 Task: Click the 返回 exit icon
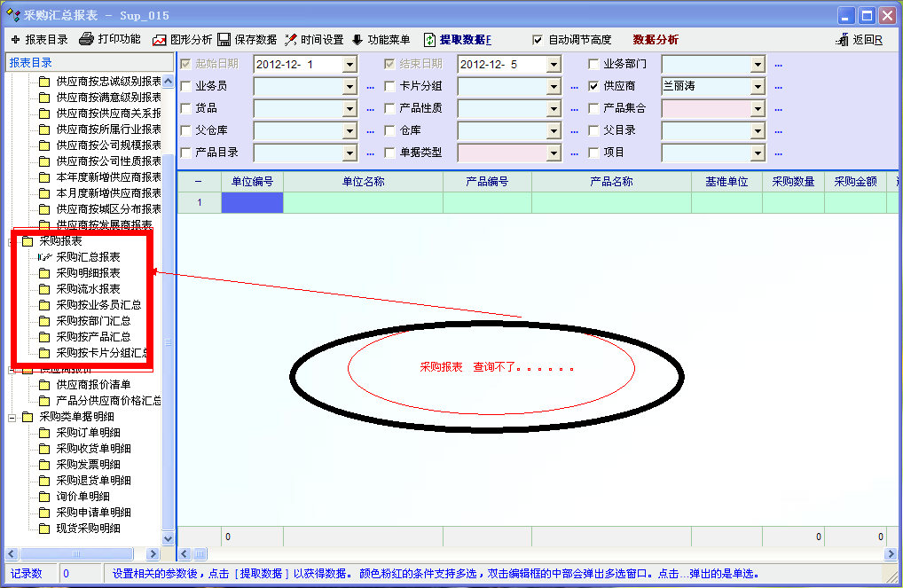pos(843,40)
